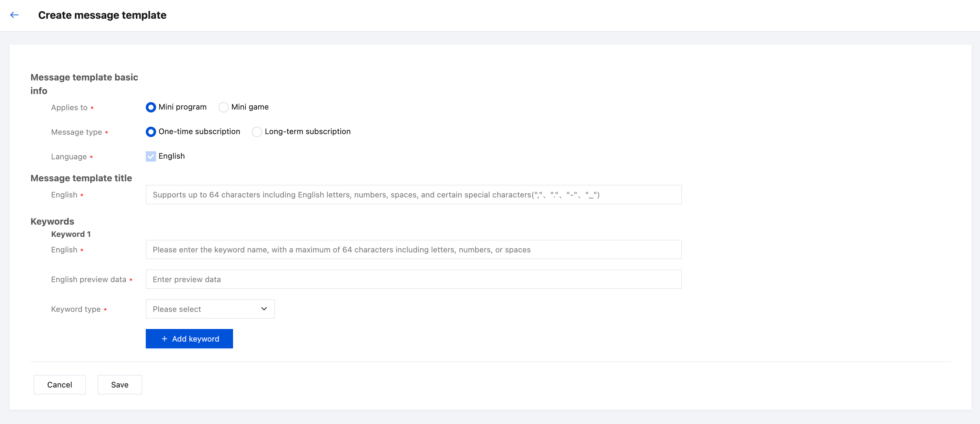Click the English preview data label
Image resolution: width=980 pixels, height=424 pixels.
89,280
